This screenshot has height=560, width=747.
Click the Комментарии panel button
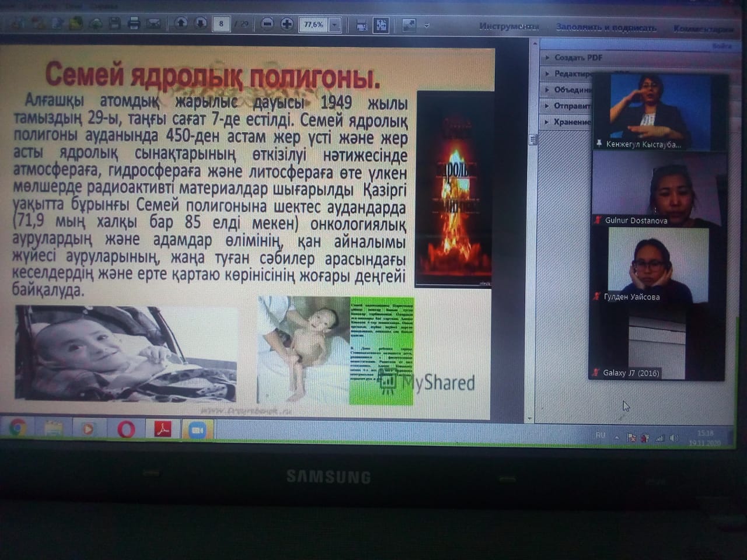click(703, 29)
